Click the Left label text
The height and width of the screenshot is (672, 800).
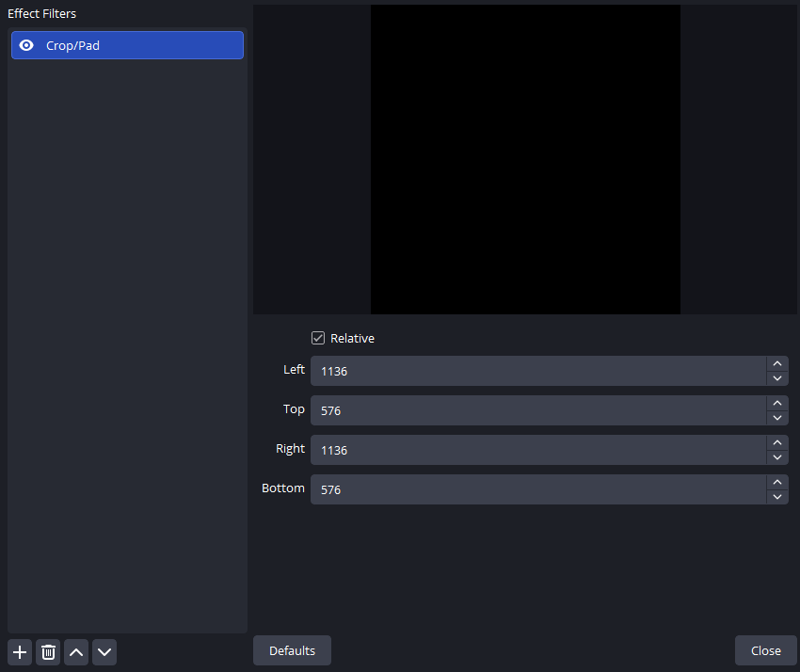click(294, 370)
